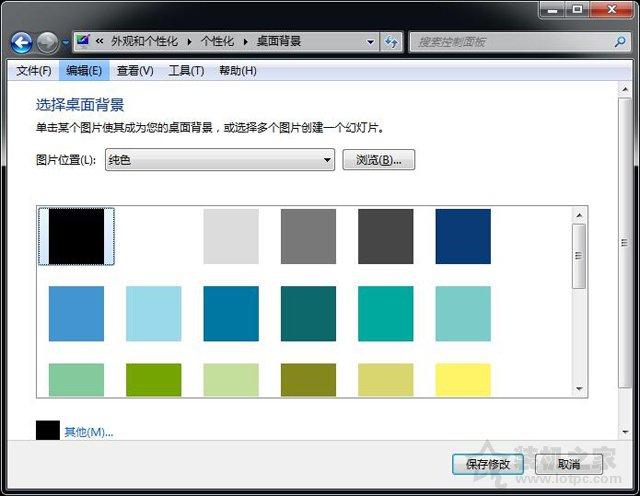Viewport: 640px width, 496px height.
Task: Open the 文件(F) menu
Action: point(34,71)
